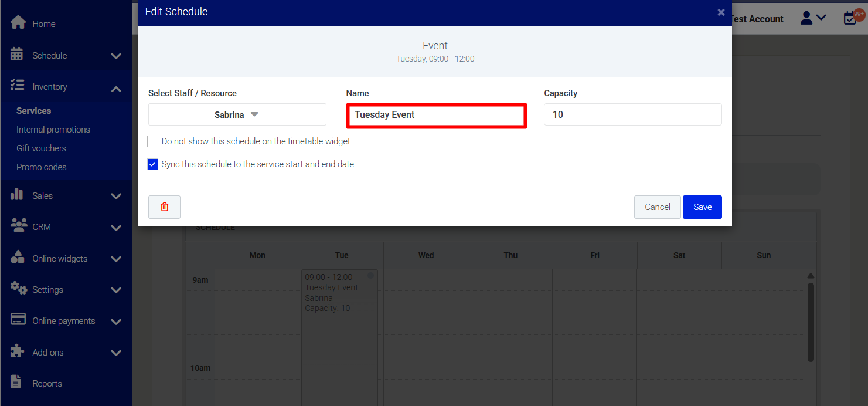Viewport: 868px width, 406px height.
Task: Click the Settings gears icon
Action: point(18,289)
